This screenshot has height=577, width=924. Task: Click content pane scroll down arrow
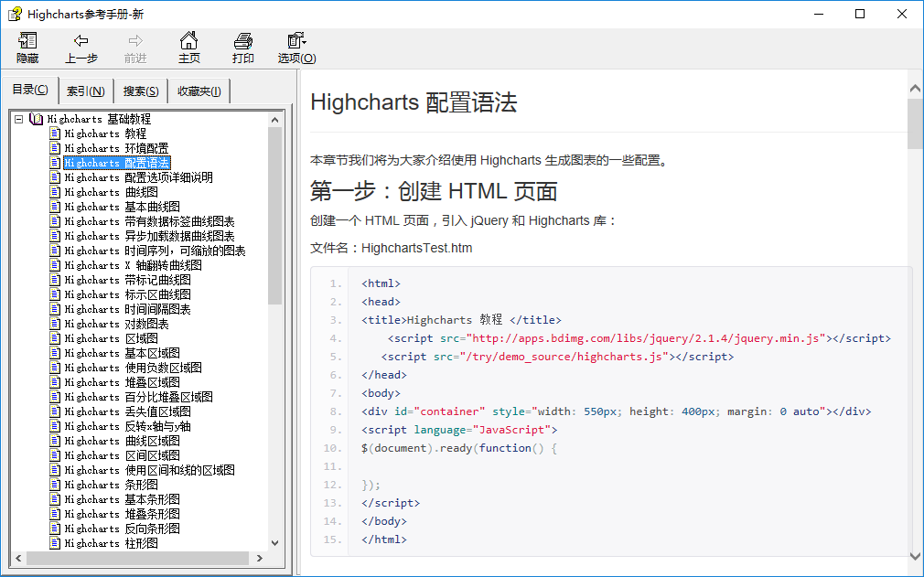[915, 556]
